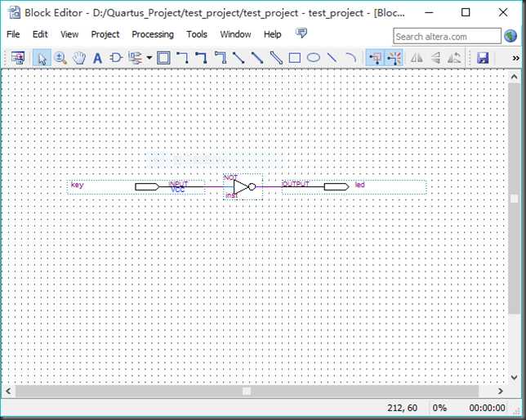Open the Window menu

pyautogui.click(x=235, y=34)
